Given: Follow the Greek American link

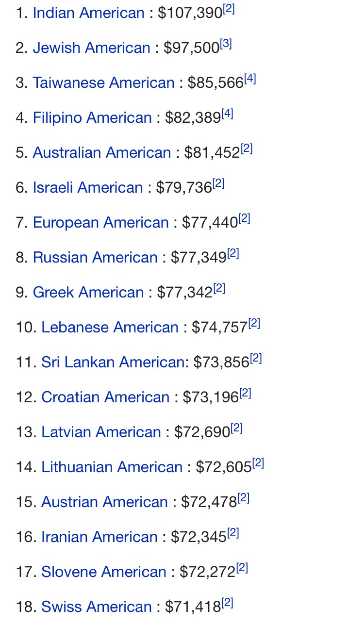Looking at the screenshot, I should coord(88,293).
